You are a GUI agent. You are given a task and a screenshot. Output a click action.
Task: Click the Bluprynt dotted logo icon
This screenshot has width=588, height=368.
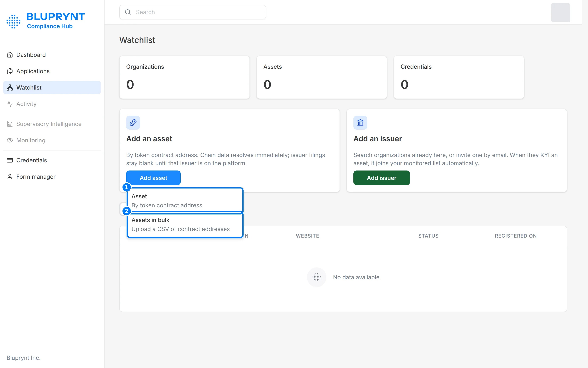(x=13, y=21)
